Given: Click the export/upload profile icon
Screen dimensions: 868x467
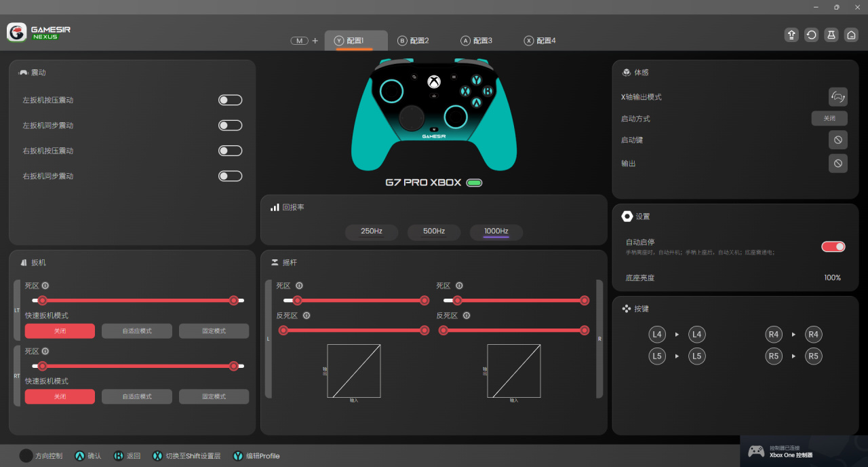Looking at the screenshot, I should click(791, 35).
